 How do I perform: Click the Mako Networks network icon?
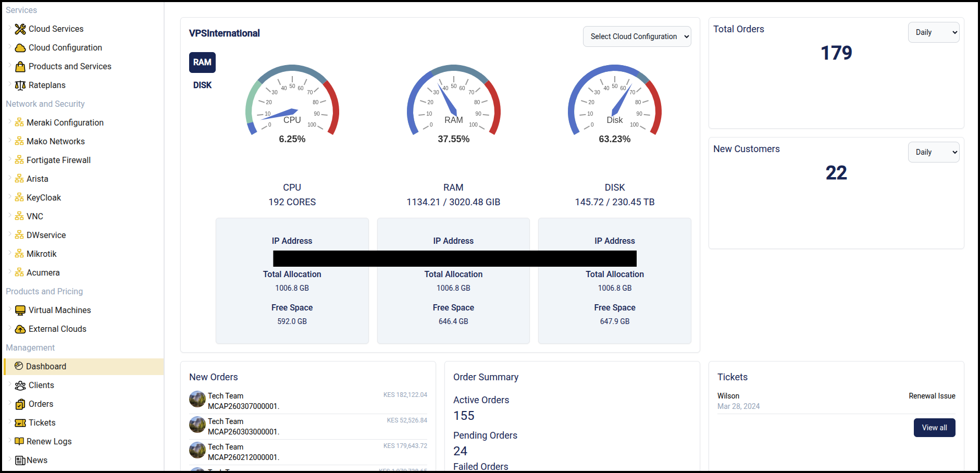19,141
